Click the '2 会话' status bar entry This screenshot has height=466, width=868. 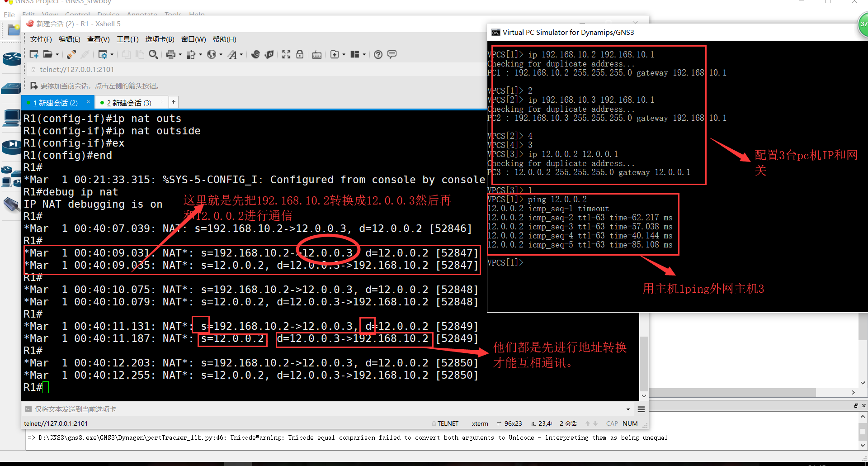568,423
